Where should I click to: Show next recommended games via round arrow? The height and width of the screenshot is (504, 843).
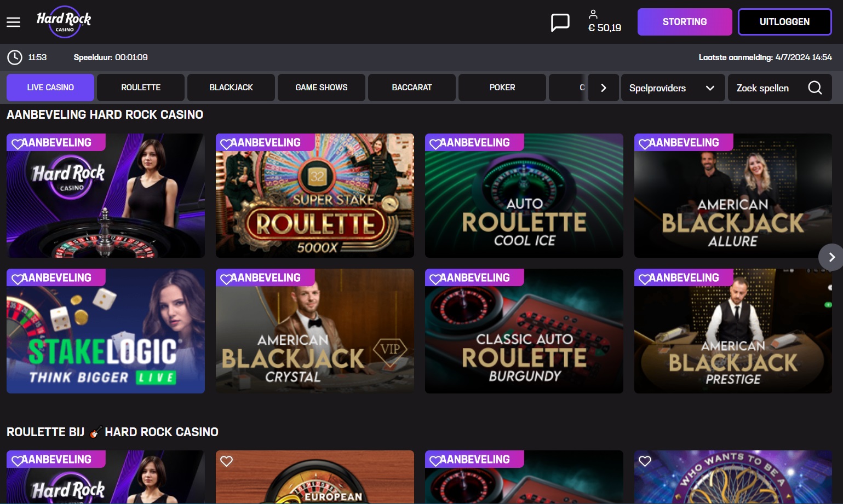pyautogui.click(x=831, y=257)
